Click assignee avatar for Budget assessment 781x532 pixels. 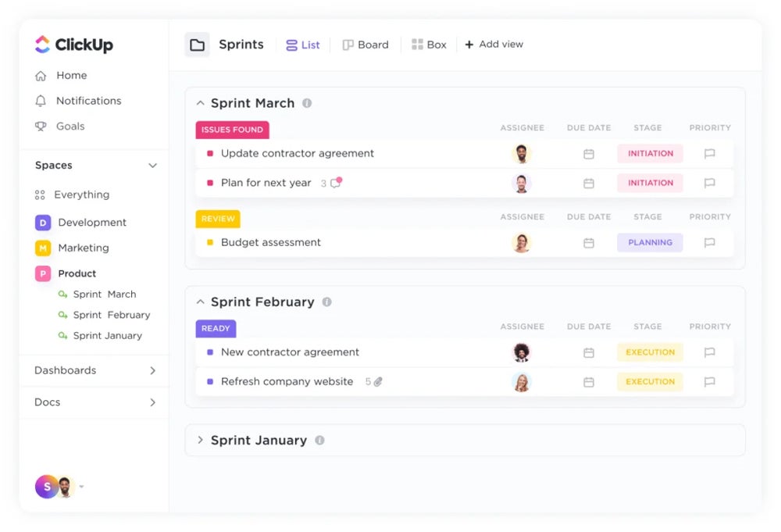click(522, 243)
